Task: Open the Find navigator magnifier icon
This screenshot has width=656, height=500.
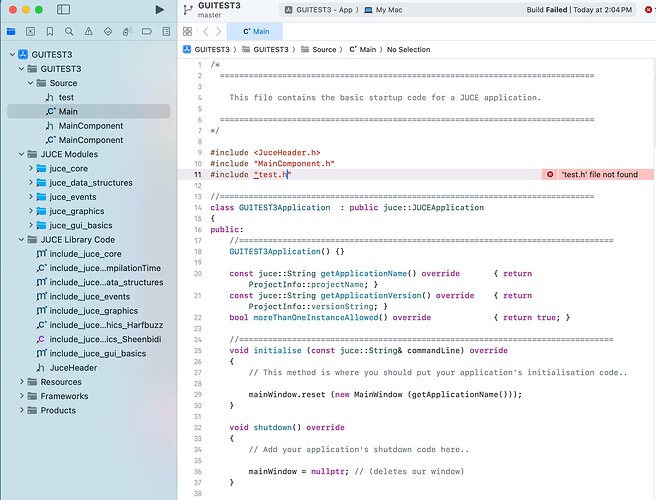Action: pos(69,31)
